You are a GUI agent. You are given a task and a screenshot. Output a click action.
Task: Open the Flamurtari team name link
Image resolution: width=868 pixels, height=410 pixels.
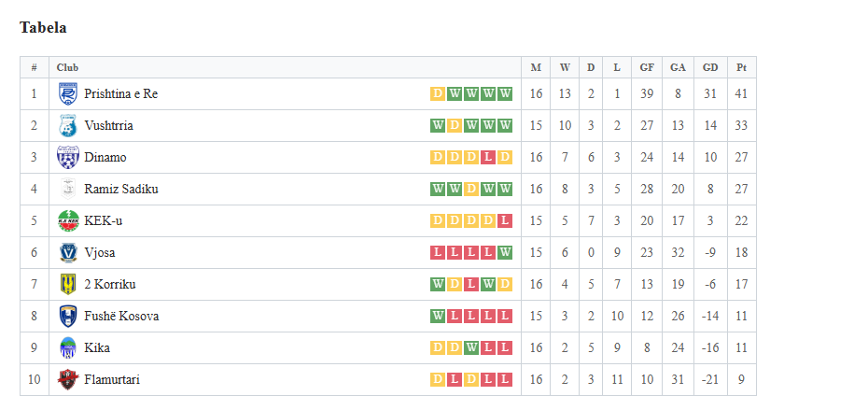(112, 379)
